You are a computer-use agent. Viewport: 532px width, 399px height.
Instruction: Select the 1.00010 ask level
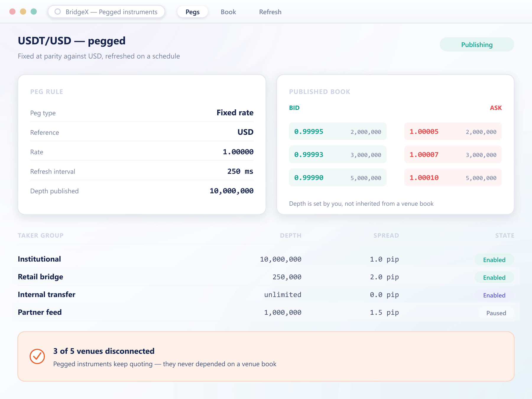click(x=453, y=178)
